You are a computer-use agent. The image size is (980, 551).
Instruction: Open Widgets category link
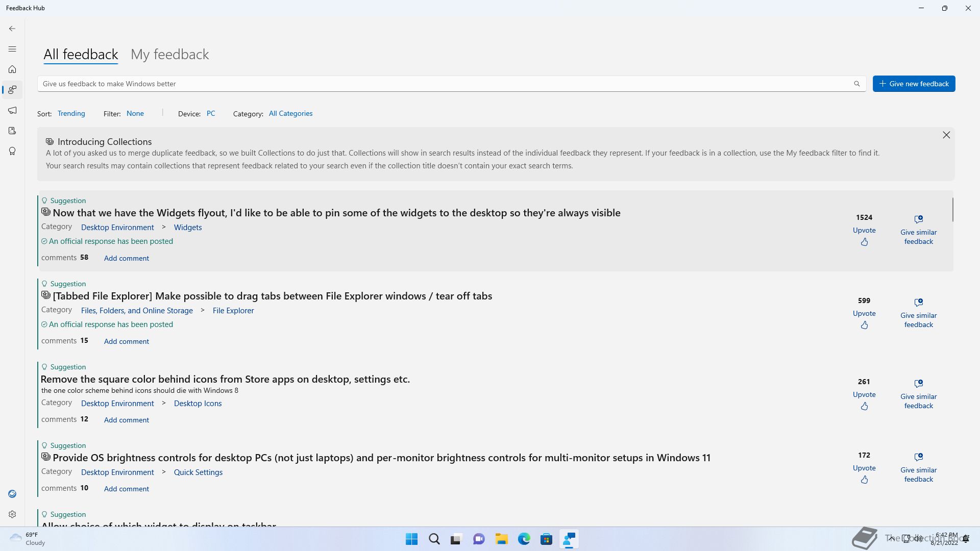coord(187,227)
